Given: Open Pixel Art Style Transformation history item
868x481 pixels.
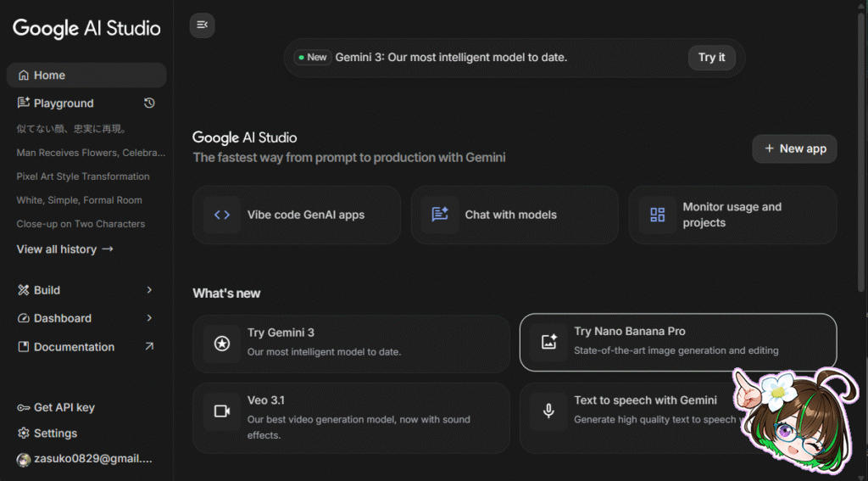Looking at the screenshot, I should click(83, 176).
